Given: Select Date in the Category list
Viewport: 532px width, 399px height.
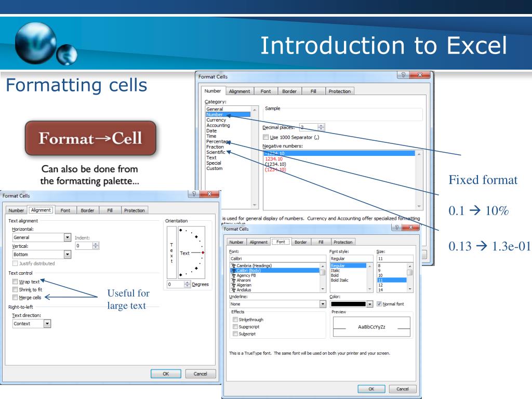Looking at the screenshot, I should pyautogui.click(x=211, y=130).
